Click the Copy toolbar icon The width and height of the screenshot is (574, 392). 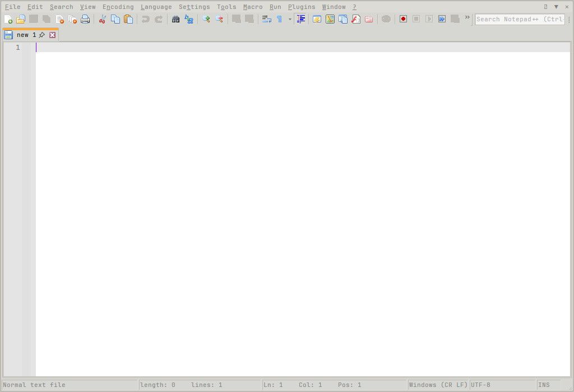(x=115, y=19)
